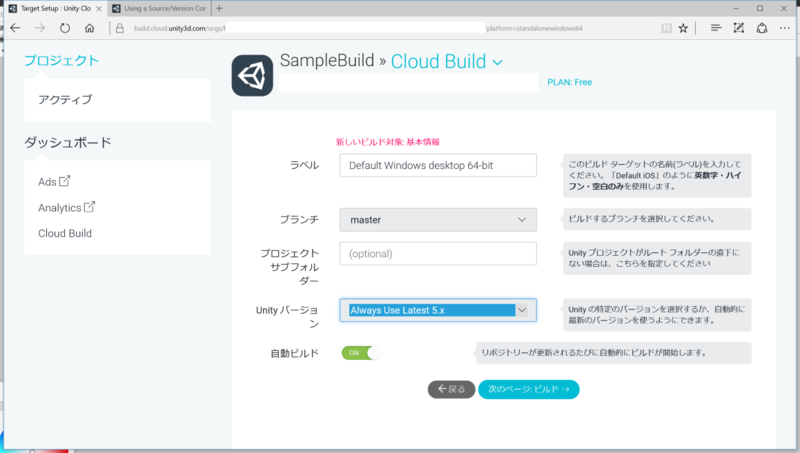Click the 自動ビルド label text
The width and height of the screenshot is (800, 453).
coord(295,353)
